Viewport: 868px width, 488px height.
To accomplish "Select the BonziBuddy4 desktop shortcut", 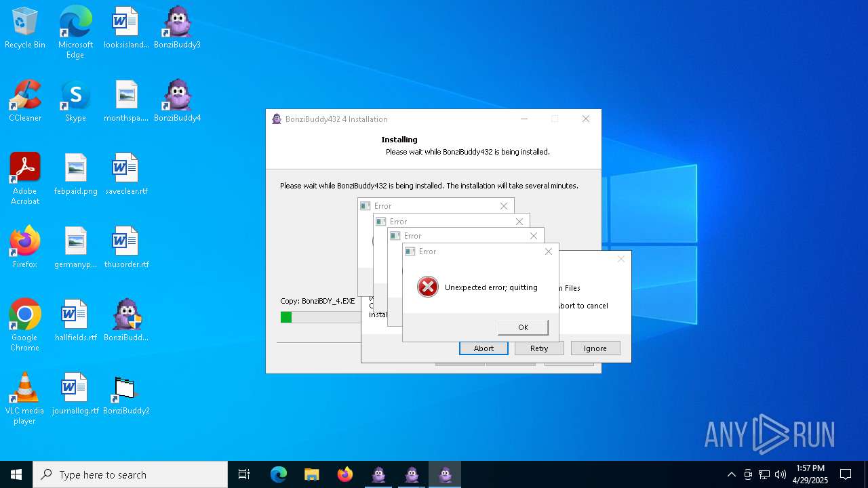I will pos(177,101).
